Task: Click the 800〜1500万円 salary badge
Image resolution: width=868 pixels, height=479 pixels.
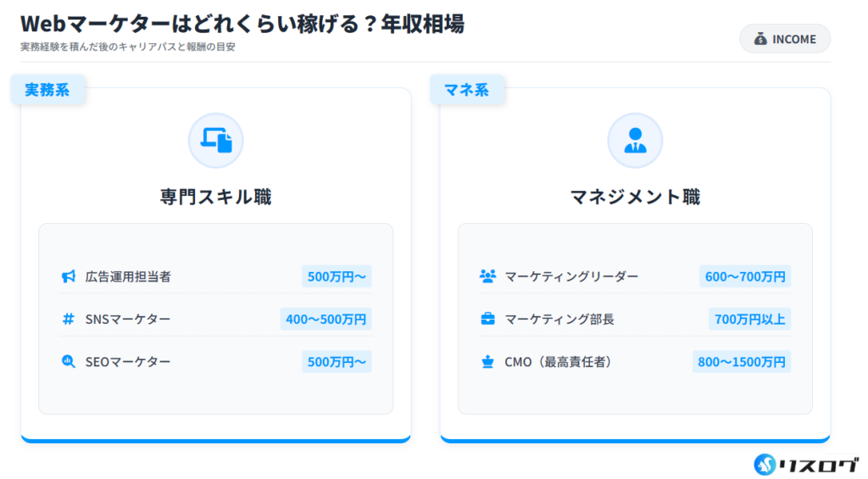Action: (x=742, y=362)
